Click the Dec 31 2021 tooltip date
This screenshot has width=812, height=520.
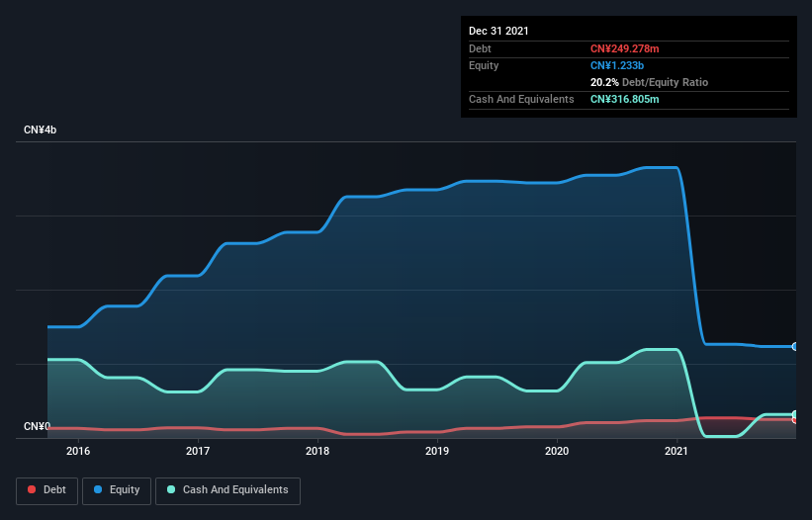(498, 31)
